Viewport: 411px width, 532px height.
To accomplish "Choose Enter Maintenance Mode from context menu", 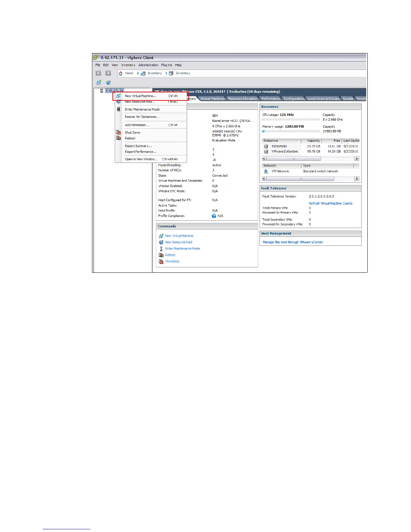I will point(151,109).
